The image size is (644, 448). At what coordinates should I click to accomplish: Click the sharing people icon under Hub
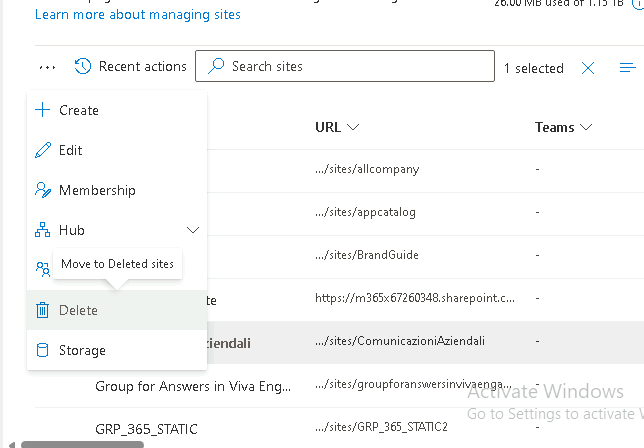[x=43, y=269]
